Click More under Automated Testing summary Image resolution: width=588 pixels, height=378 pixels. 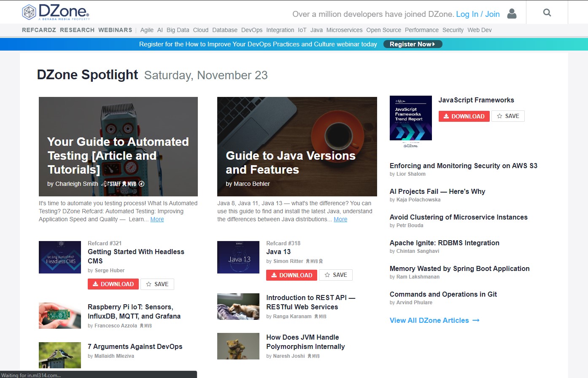157,219
